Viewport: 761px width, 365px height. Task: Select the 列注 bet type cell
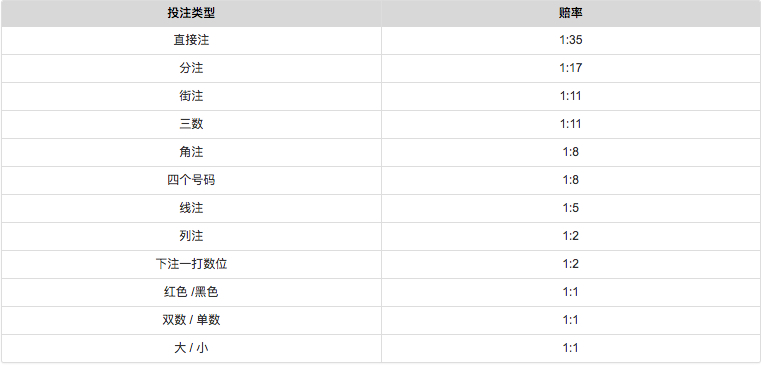tap(191, 236)
